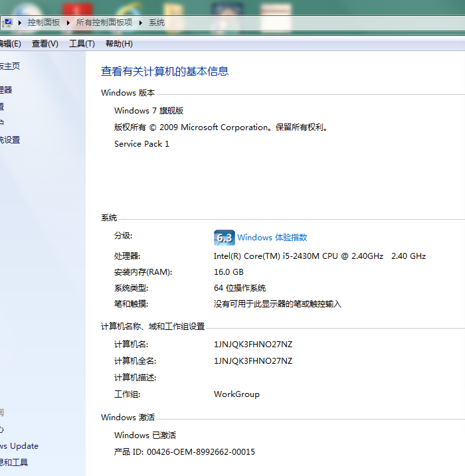Click 计算机名称、域和工作组设置 section header
465x476 pixels.
[153, 327]
